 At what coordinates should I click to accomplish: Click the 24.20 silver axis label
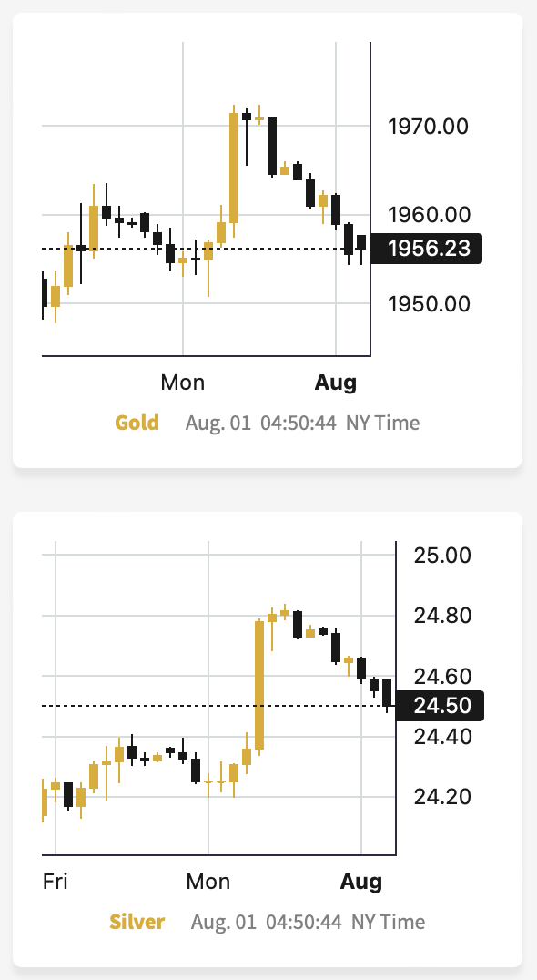click(442, 797)
